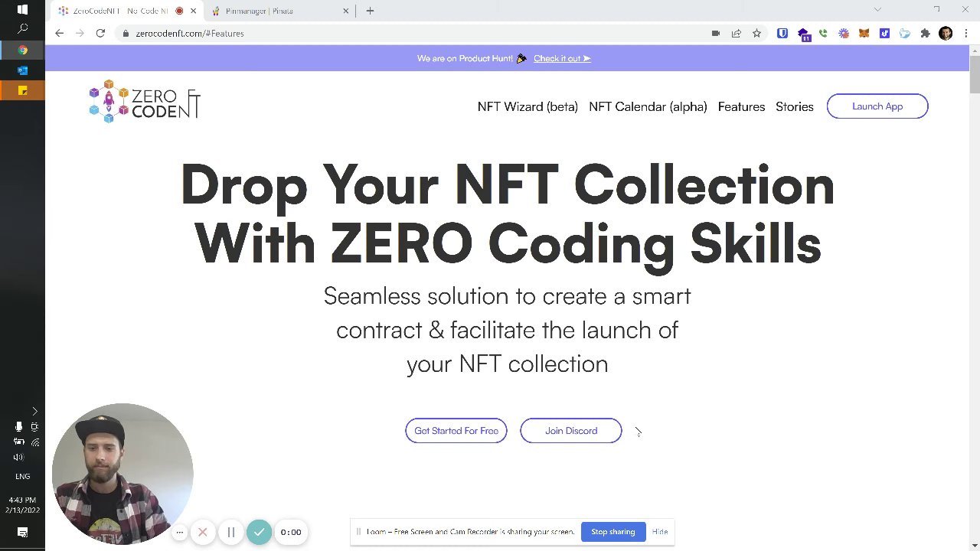980x551 pixels.
Task: Pause the Loom recording
Action: pyautogui.click(x=230, y=532)
